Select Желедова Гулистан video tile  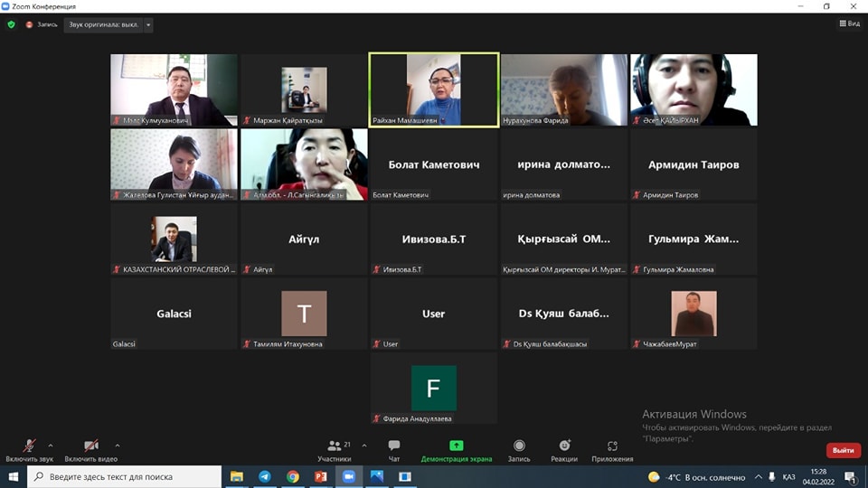(x=174, y=164)
